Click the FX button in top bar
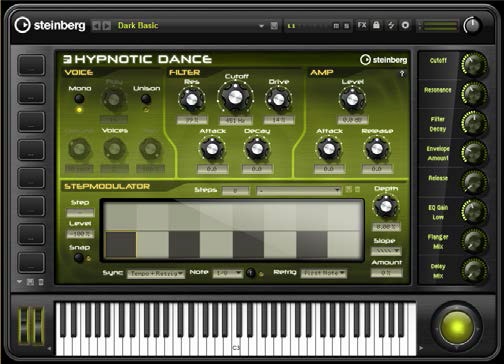 click(362, 25)
